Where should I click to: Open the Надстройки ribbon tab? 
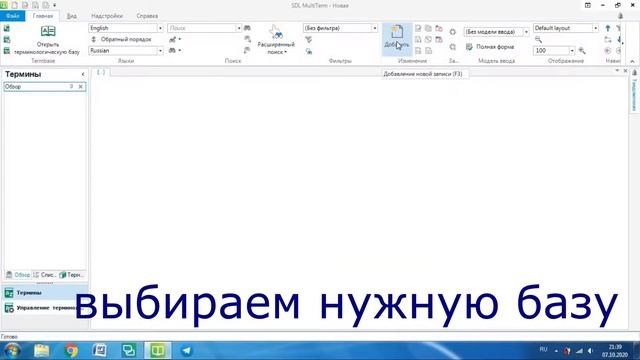[107, 16]
